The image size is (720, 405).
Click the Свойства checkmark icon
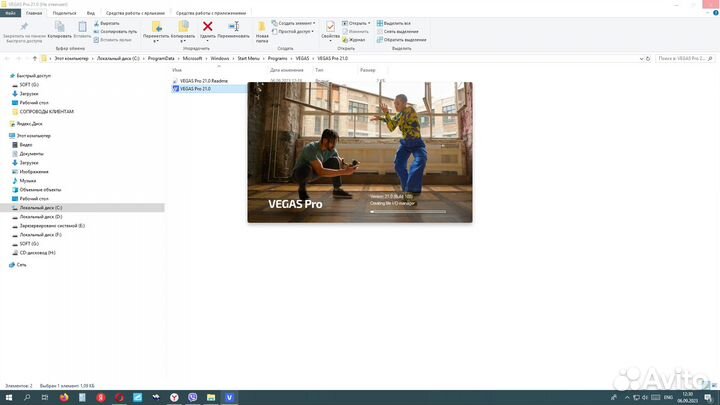tap(330, 27)
